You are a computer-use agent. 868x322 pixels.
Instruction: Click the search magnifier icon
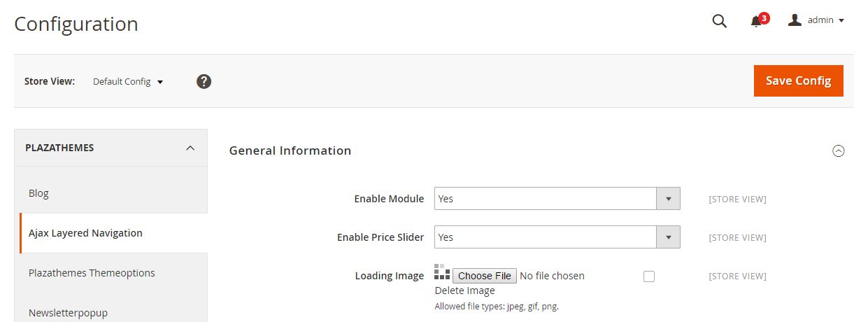coord(719,21)
